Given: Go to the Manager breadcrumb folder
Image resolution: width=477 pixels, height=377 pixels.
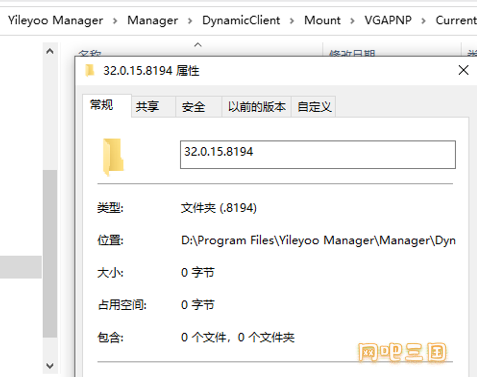Looking at the screenshot, I should 153,20.
